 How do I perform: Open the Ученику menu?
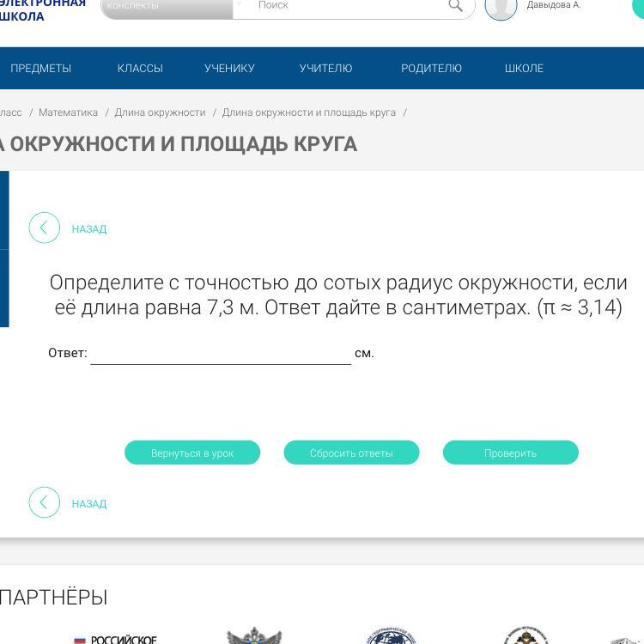click(x=229, y=69)
